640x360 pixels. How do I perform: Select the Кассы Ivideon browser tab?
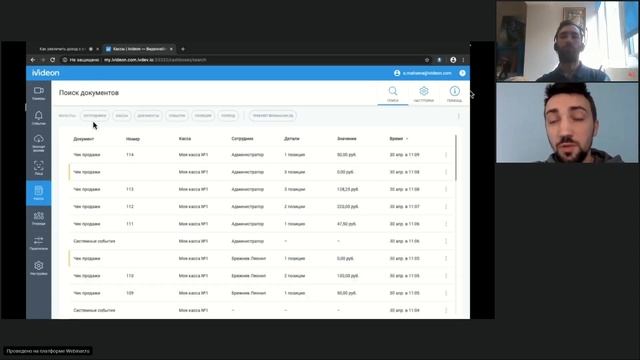[x=138, y=49]
